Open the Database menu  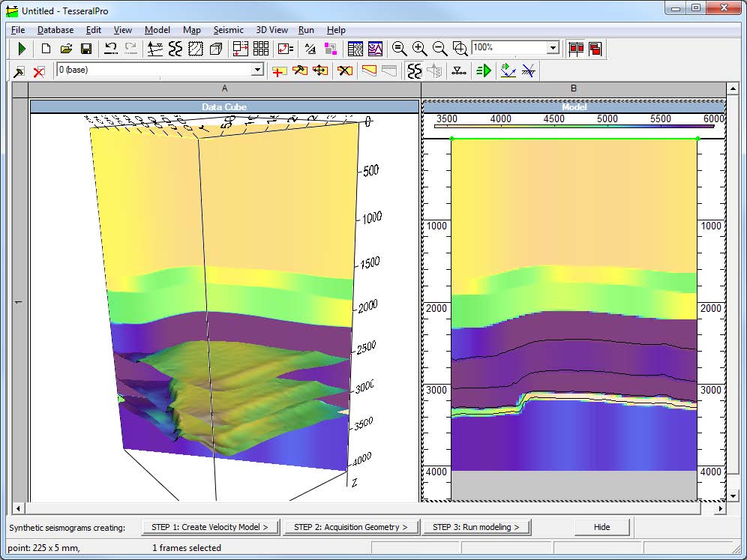pos(55,30)
